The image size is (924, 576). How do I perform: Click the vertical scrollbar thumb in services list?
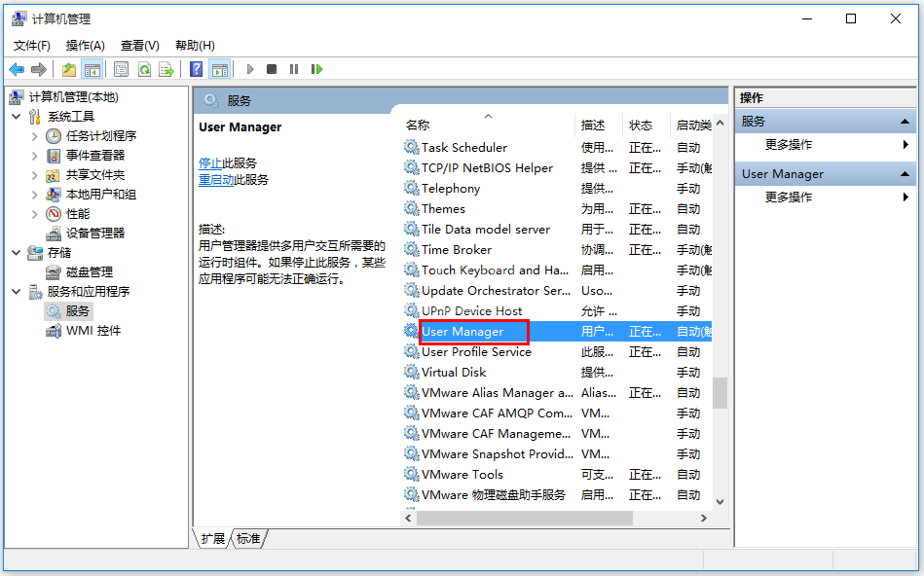pyautogui.click(x=720, y=393)
